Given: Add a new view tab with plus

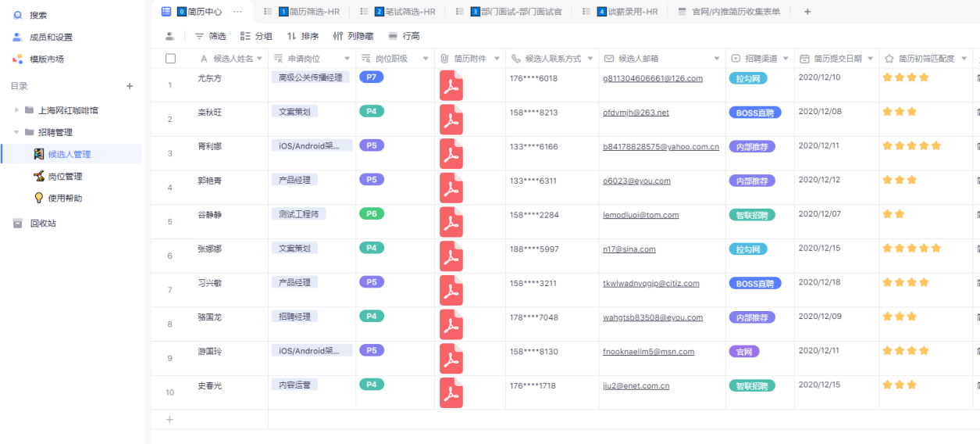Looking at the screenshot, I should coord(807,12).
